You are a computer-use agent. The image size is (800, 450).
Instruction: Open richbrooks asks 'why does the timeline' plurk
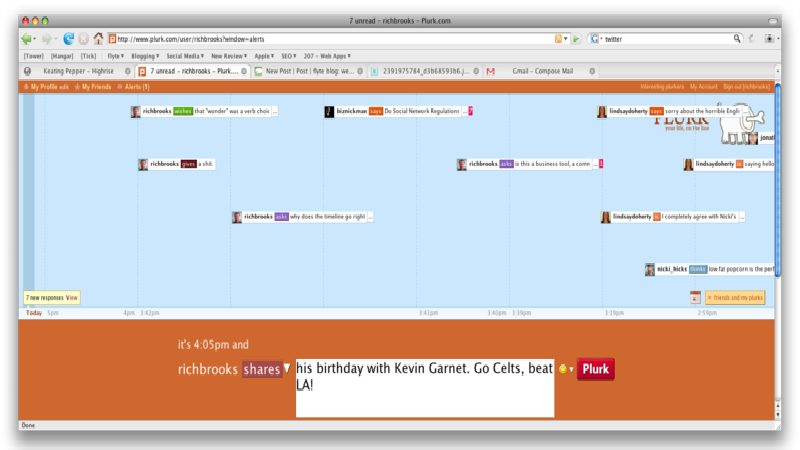pos(303,217)
